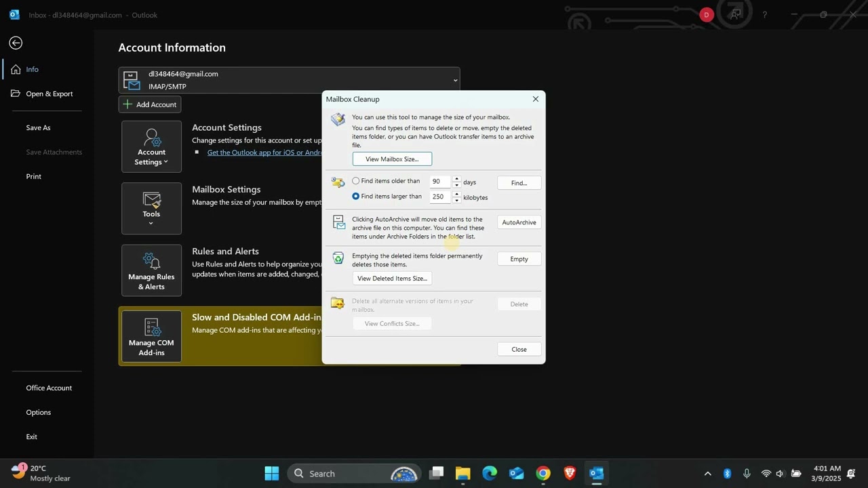This screenshot has width=868, height=488.
Task: Click Exit in the sidebar
Action: 32,436
